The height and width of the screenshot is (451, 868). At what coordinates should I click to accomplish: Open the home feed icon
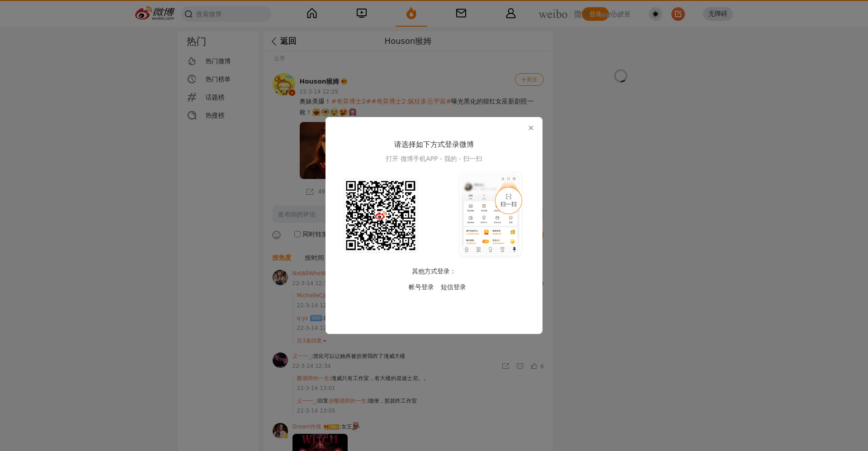312,14
